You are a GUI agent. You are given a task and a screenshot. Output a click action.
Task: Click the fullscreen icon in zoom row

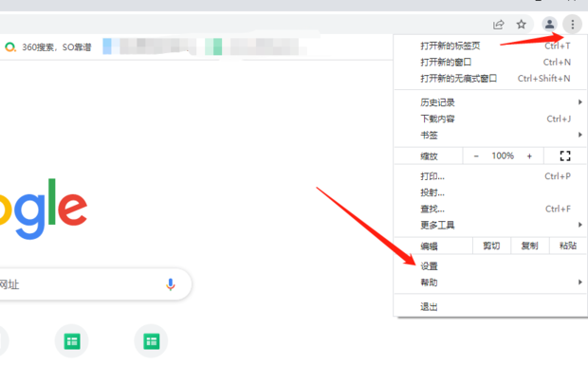tap(565, 155)
